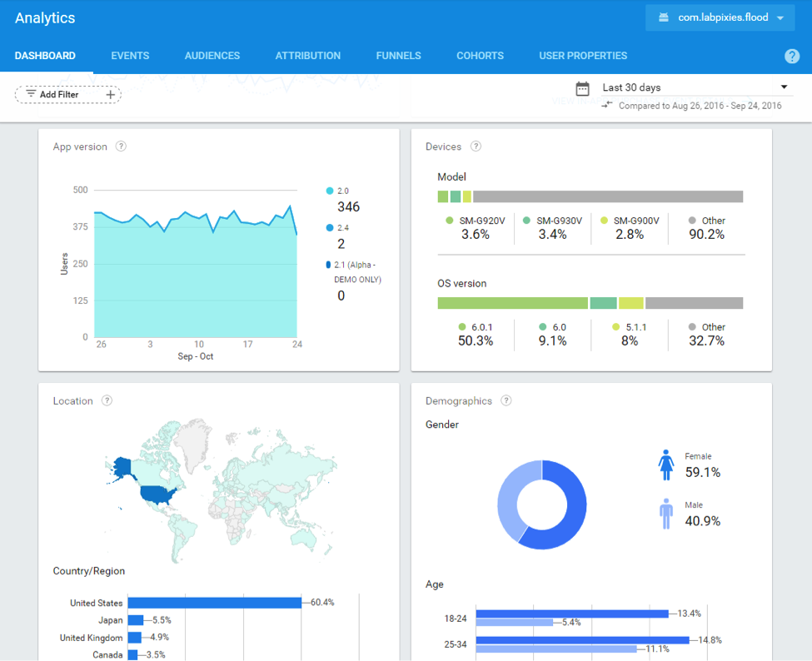This screenshot has width=812, height=661.
Task: Click the Add Filter button
Action: (67, 94)
